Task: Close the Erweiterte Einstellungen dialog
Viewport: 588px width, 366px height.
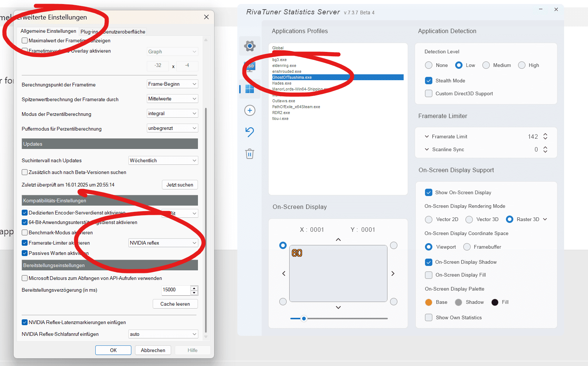Action: pos(206,17)
